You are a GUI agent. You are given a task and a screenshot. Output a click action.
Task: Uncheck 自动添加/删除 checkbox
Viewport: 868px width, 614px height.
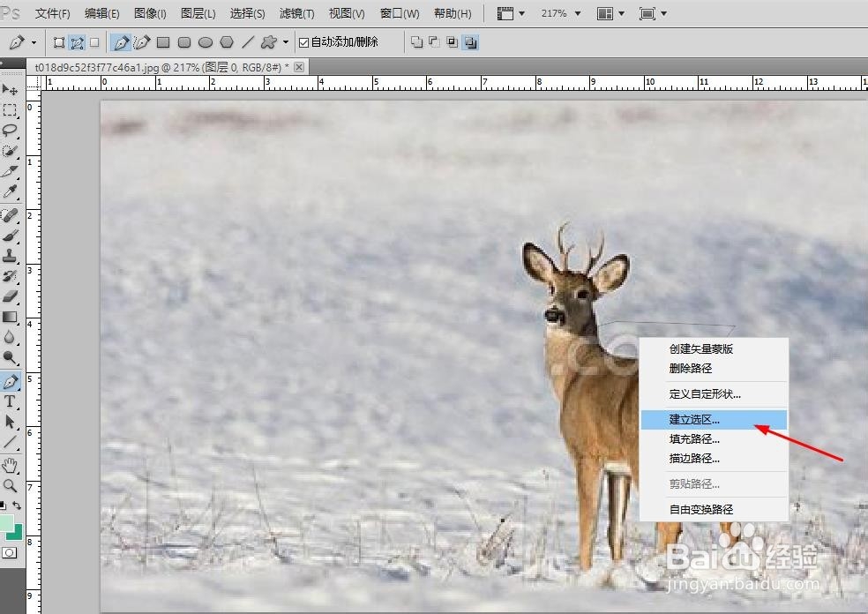[303, 42]
